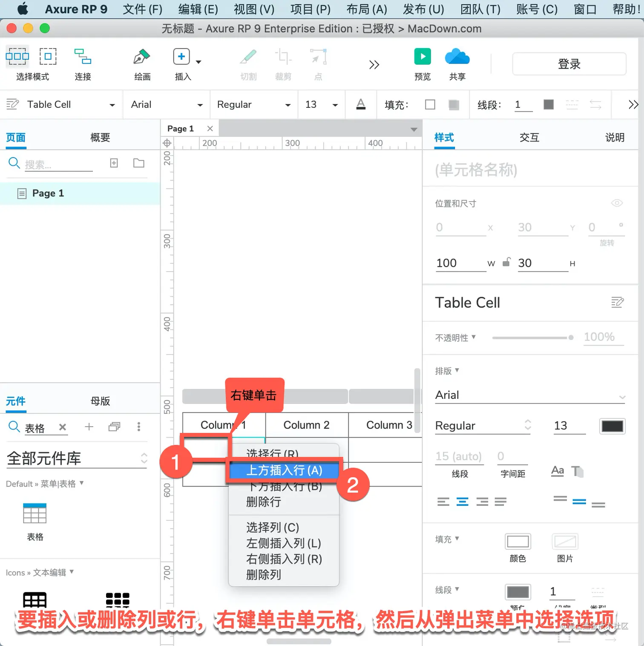The width and height of the screenshot is (644, 646).
Task: Click the text color A icon
Action: pos(361,104)
